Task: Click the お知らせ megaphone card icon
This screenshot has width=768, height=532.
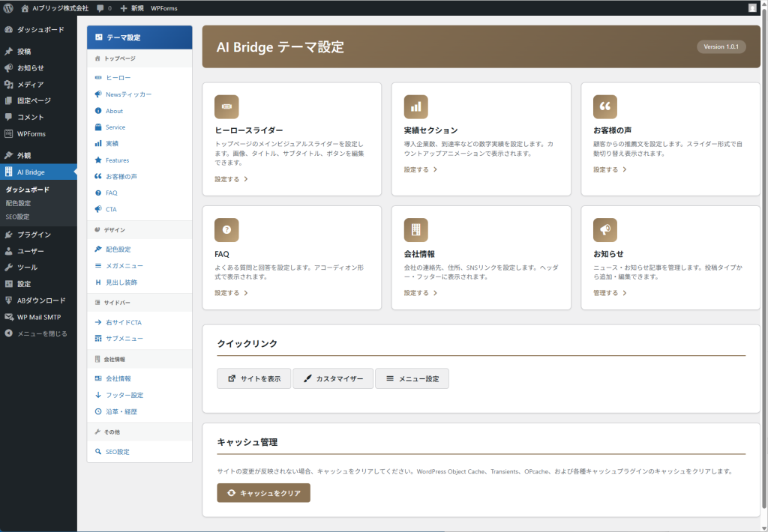Action: click(605, 230)
